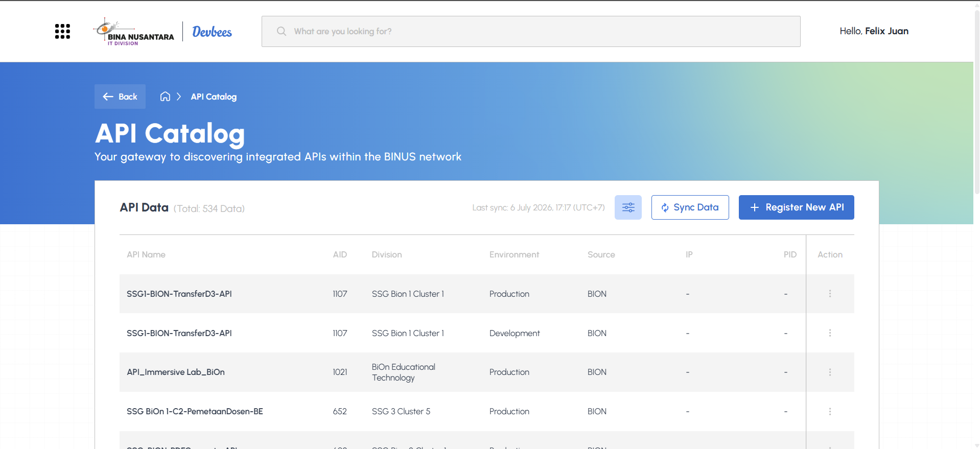The width and height of the screenshot is (980, 449).
Task: Click the Sync Data button
Action: [690, 207]
